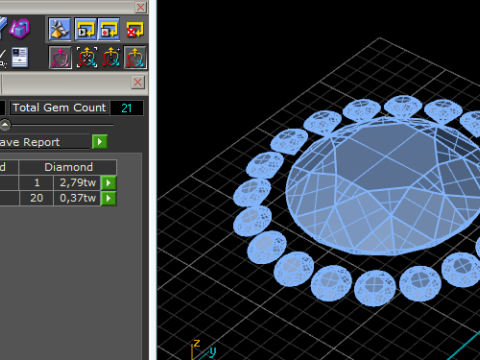Select the rightmost gumball icon in second row
Image resolution: width=480 pixels, height=360 pixels.
click(x=135, y=57)
